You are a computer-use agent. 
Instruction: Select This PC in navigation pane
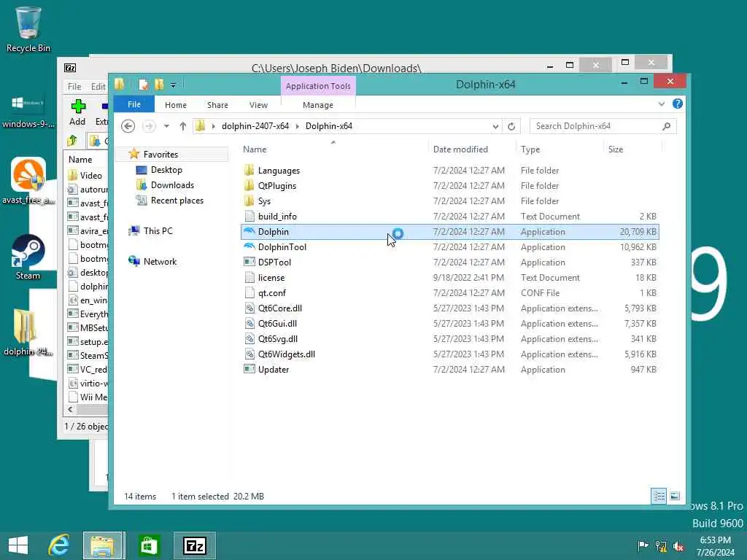[x=158, y=231]
